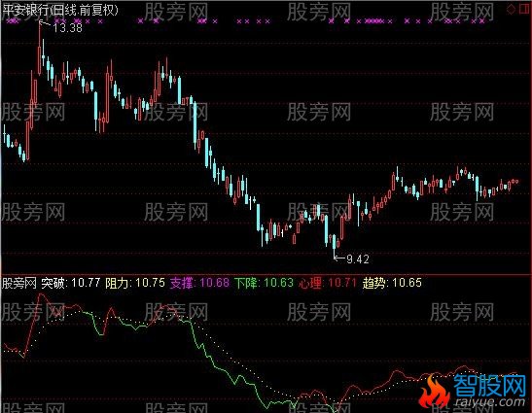Click the 阻力: 10.75 indicator value
Image resolution: width=532 pixels, height=413 pixels.
tap(135, 283)
